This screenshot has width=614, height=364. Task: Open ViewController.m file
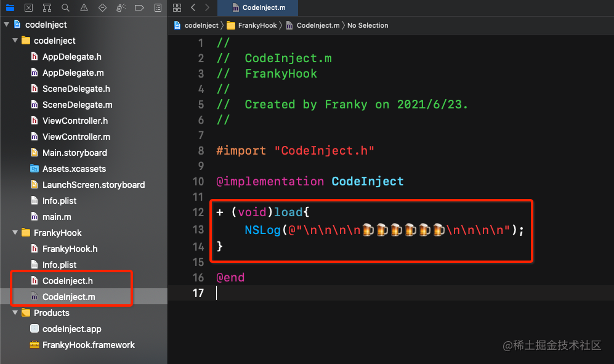click(76, 137)
